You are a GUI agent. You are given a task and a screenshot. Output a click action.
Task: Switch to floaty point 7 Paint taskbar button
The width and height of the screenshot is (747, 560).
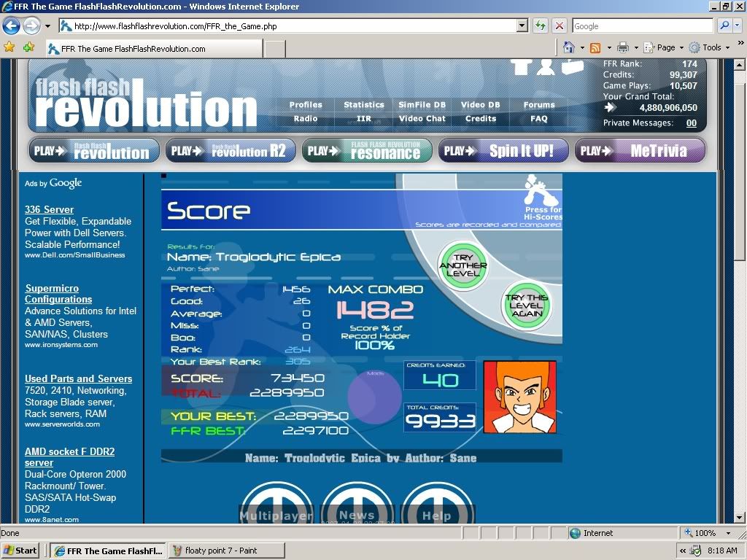point(226,551)
